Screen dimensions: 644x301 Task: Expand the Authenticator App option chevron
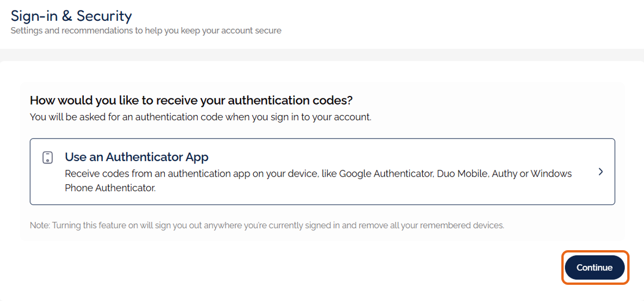[601, 172]
